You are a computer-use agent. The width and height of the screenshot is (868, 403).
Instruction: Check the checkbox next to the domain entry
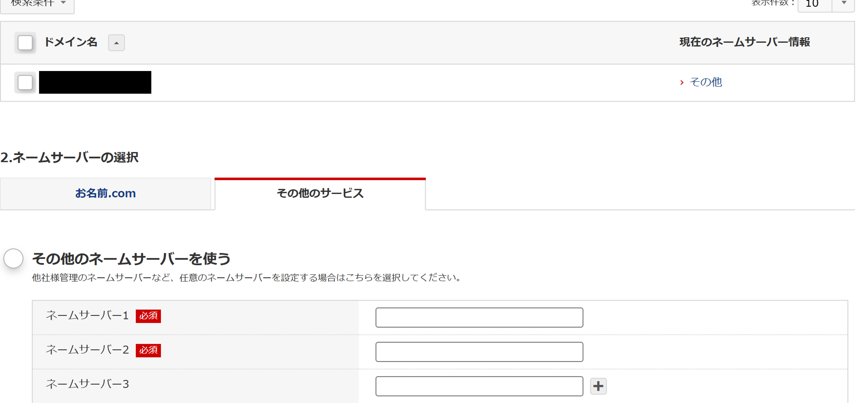pos(25,82)
